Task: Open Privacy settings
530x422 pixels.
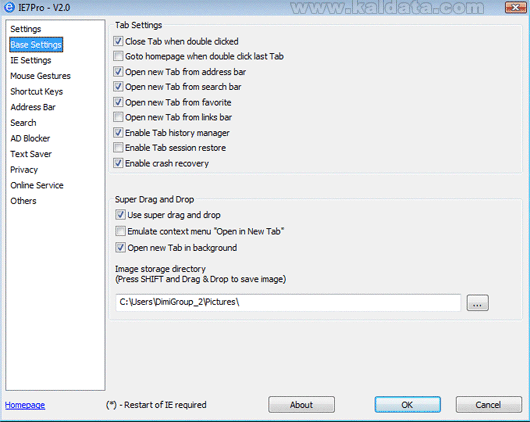Action: (x=24, y=169)
